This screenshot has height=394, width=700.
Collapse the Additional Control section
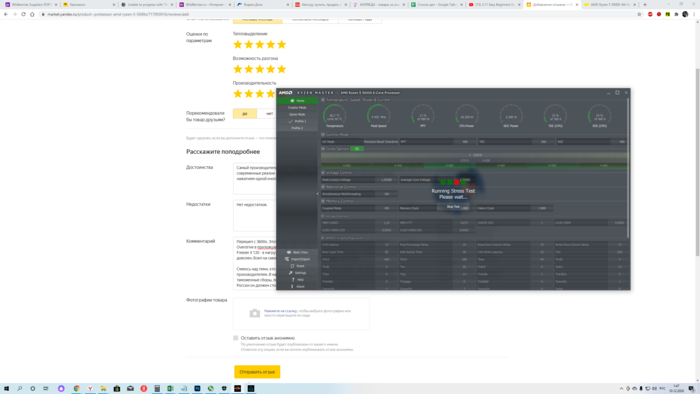click(x=323, y=187)
